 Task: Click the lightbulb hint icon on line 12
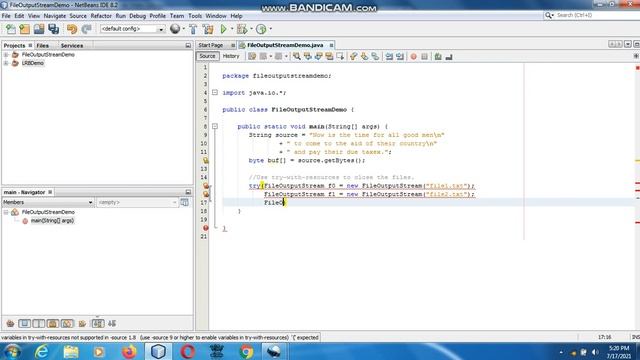206,160
